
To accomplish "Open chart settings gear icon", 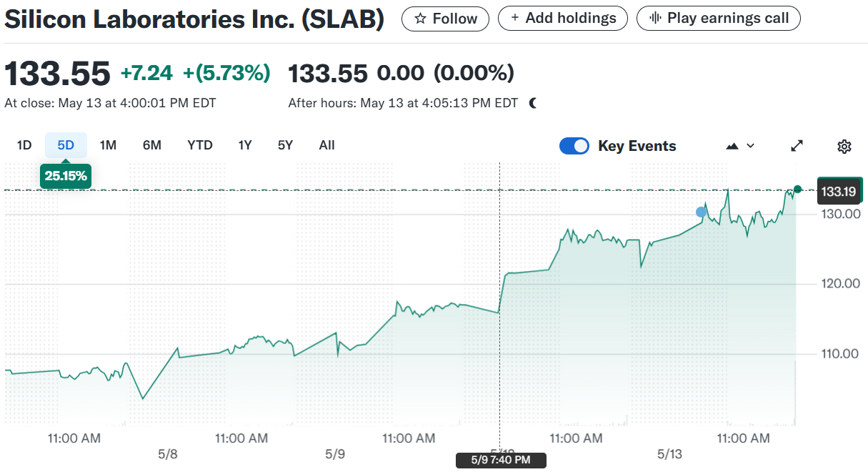I will pyautogui.click(x=844, y=147).
